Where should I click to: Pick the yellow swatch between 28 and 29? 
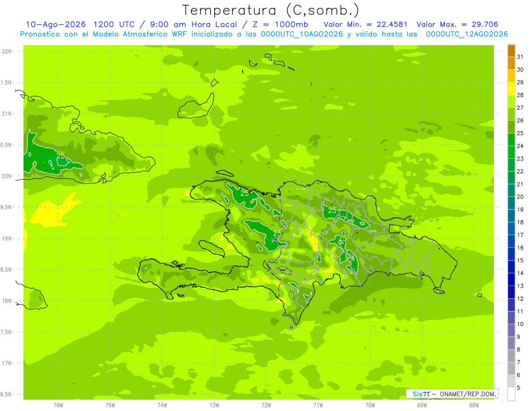[511, 89]
